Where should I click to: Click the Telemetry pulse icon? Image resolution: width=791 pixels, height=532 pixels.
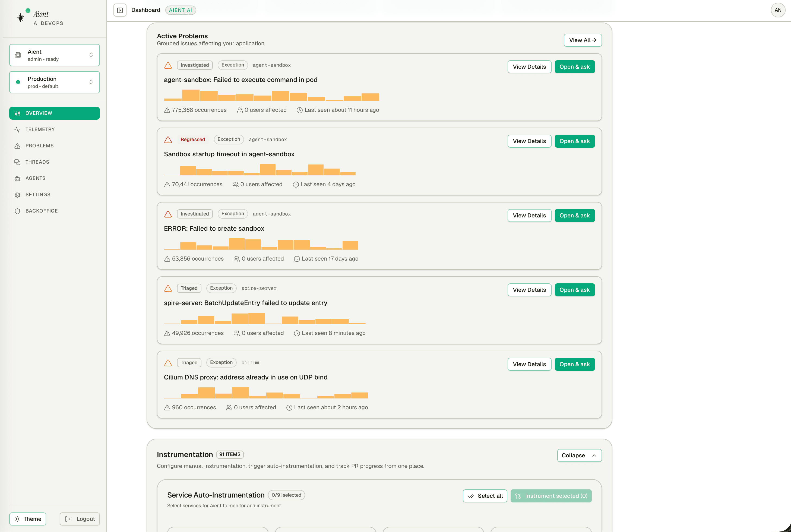pos(17,130)
